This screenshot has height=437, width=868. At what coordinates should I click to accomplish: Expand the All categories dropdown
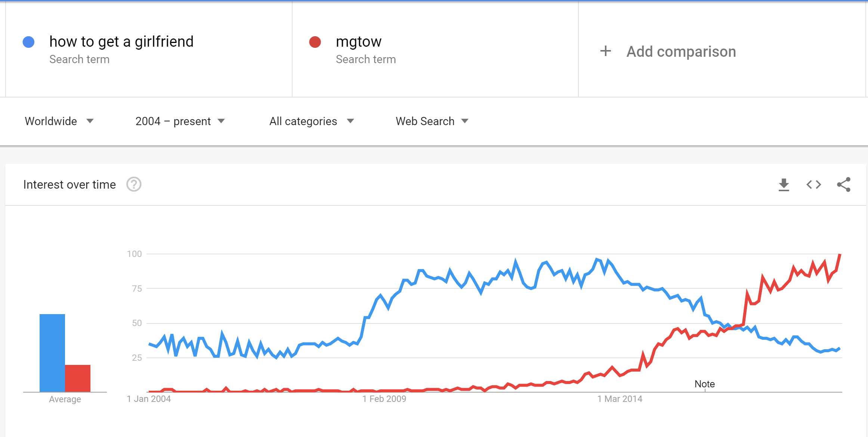pos(312,121)
